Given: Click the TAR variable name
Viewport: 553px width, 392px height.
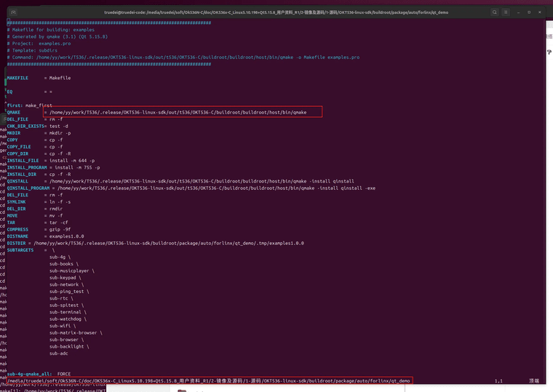Looking at the screenshot, I should pos(11,223).
